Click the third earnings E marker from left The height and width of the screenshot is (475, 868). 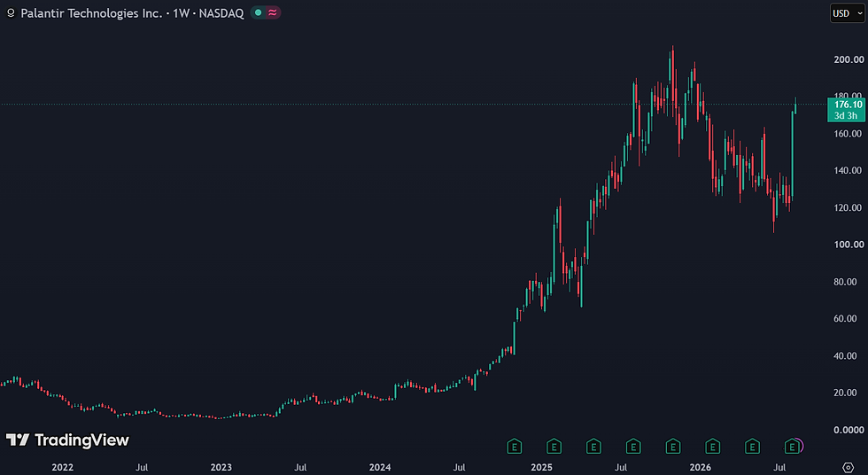(593, 447)
